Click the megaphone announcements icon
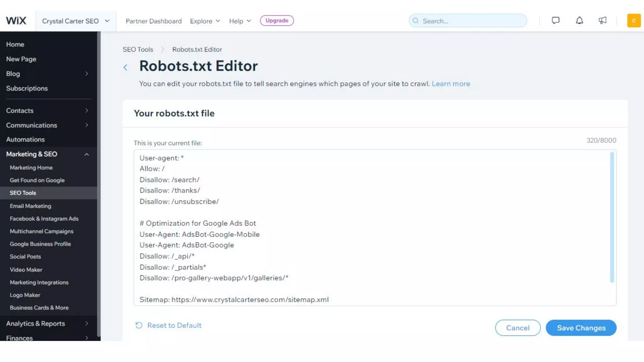 pyautogui.click(x=602, y=21)
